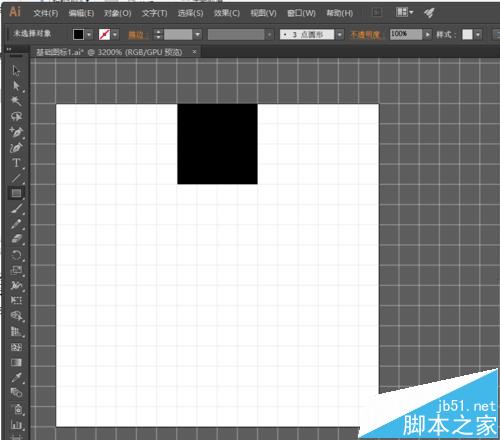Select the Eyedropper tool

(16, 377)
